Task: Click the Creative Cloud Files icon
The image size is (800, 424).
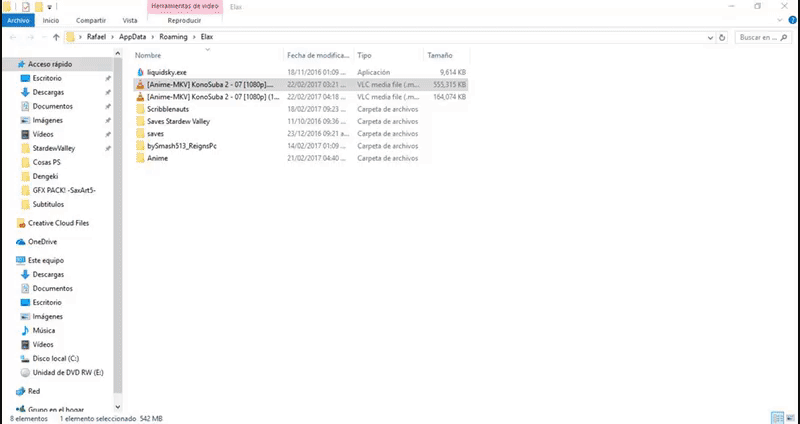Action: [21, 223]
